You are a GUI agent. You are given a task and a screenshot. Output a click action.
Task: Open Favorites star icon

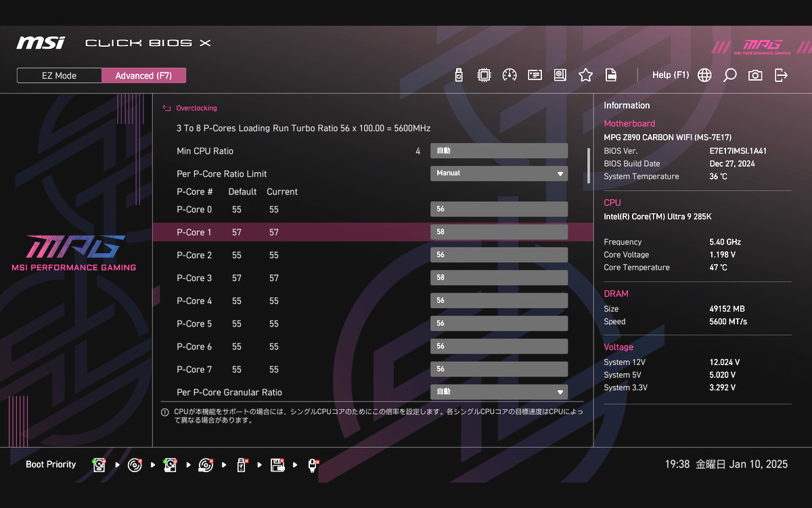585,75
